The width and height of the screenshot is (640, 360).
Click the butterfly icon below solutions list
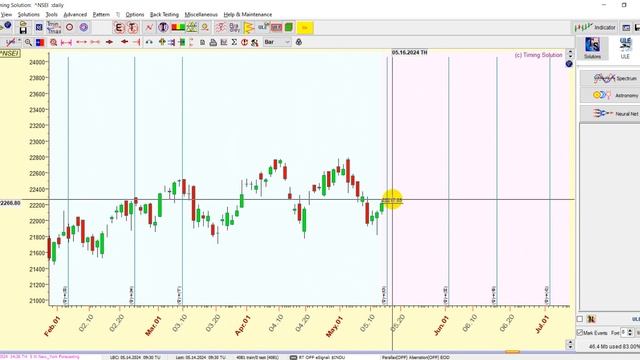[591, 319]
